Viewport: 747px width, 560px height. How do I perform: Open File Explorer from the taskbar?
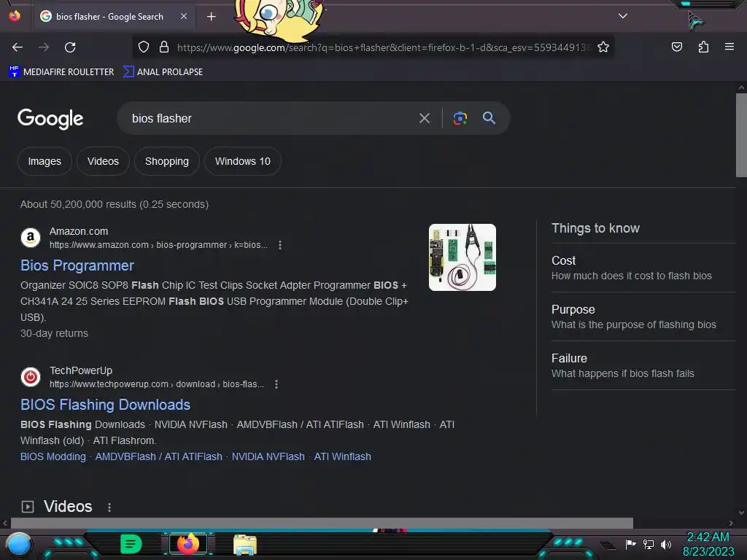pyautogui.click(x=245, y=545)
